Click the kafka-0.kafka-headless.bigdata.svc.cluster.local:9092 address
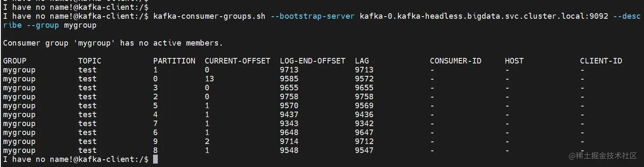Image resolution: width=644 pixels, height=167 pixels. coord(484,17)
